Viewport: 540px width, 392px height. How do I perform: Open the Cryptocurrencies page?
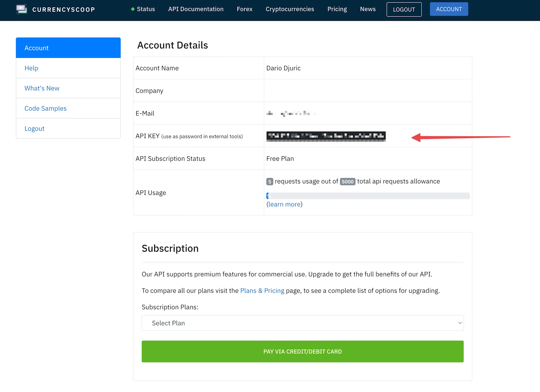290,9
